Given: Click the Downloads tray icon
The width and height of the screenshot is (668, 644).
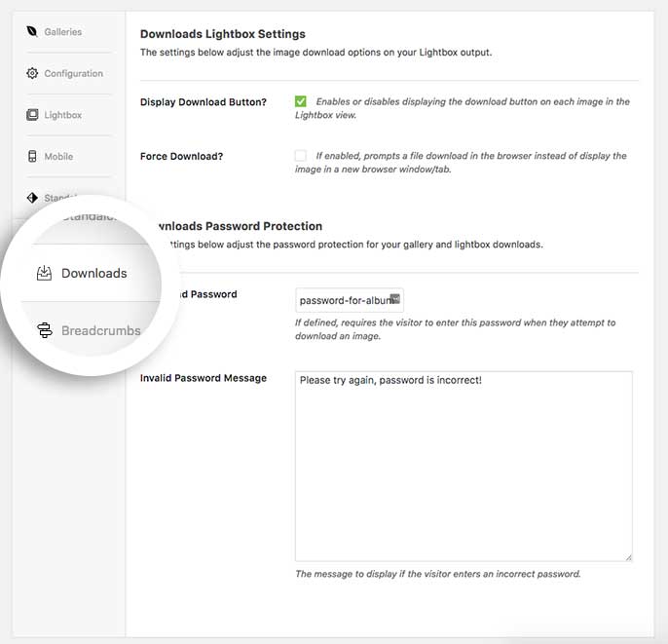Looking at the screenshot, I should click(44, 273).
